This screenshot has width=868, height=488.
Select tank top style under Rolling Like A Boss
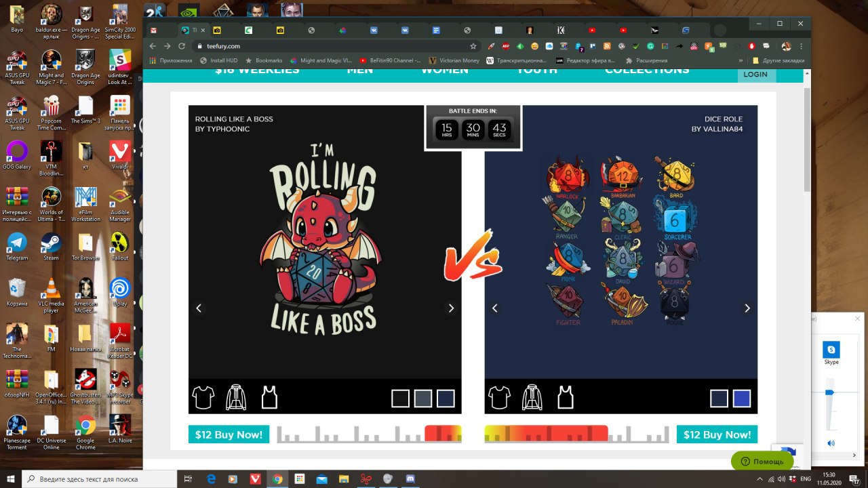(x=269, y=398)
